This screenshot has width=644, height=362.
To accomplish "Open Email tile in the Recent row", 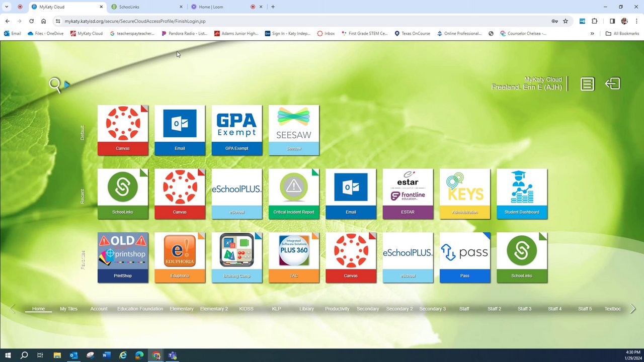I will pyautogui.click(x=351, y=194).
